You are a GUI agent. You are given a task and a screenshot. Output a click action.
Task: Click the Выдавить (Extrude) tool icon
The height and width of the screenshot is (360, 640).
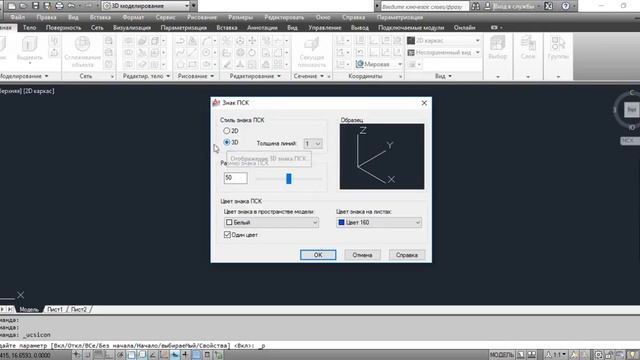coord(29,44)
